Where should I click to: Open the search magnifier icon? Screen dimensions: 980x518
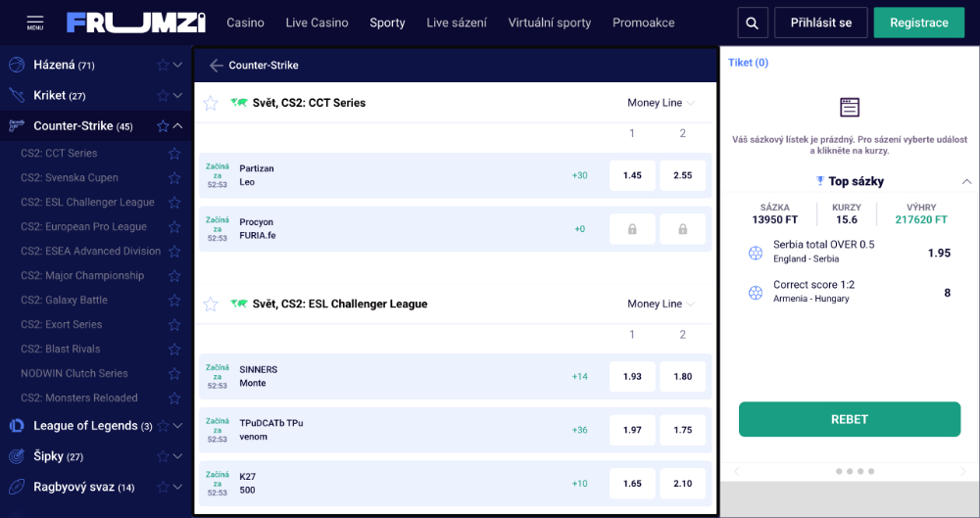click(753, 24)
